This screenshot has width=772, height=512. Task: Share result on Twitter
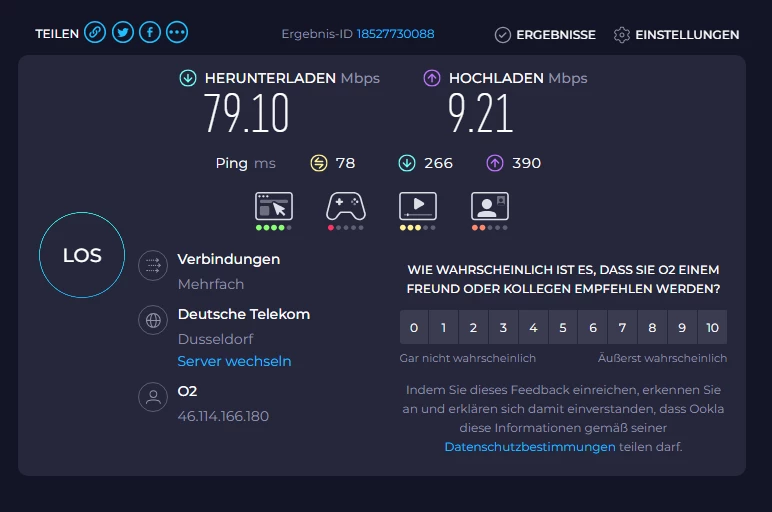click(123, 32)
